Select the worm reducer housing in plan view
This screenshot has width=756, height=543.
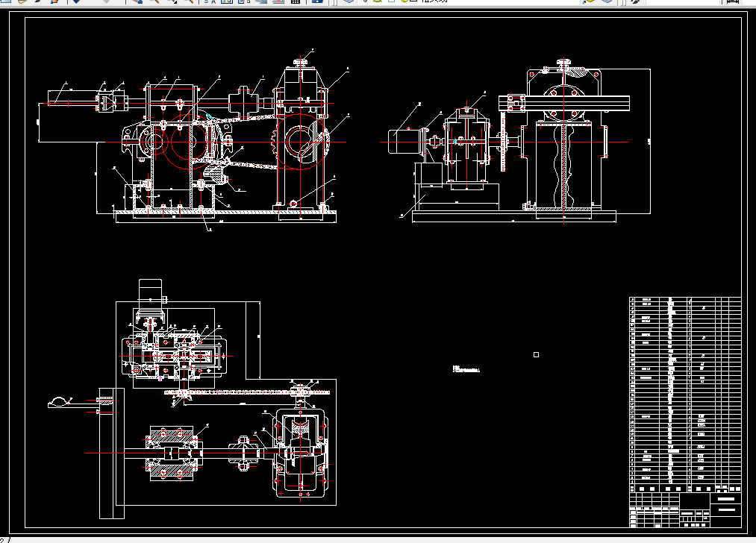click(300, 453)
